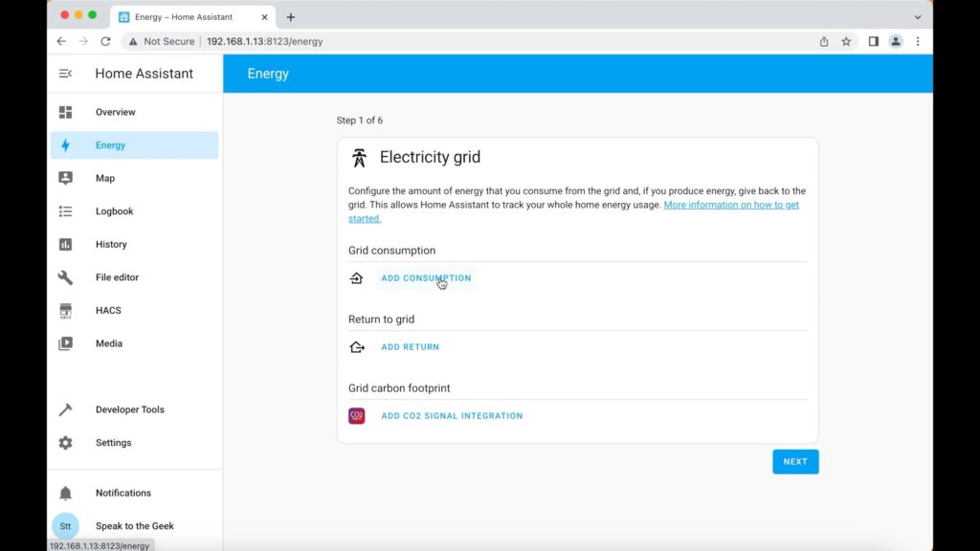The image size is (980, 551).
Task: Click the Media label
Action: coord(109,343)
